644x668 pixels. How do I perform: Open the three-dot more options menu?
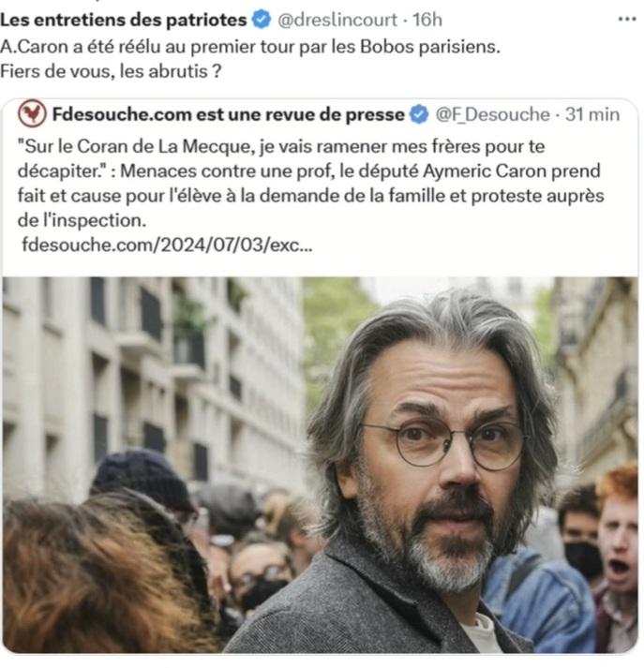tap(627, 19)
